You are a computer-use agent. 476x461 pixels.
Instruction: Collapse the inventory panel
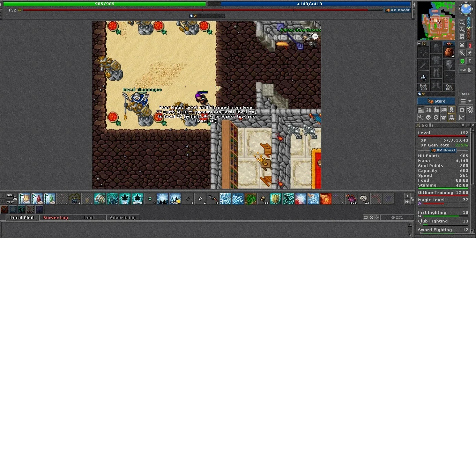tap(419, 44)
